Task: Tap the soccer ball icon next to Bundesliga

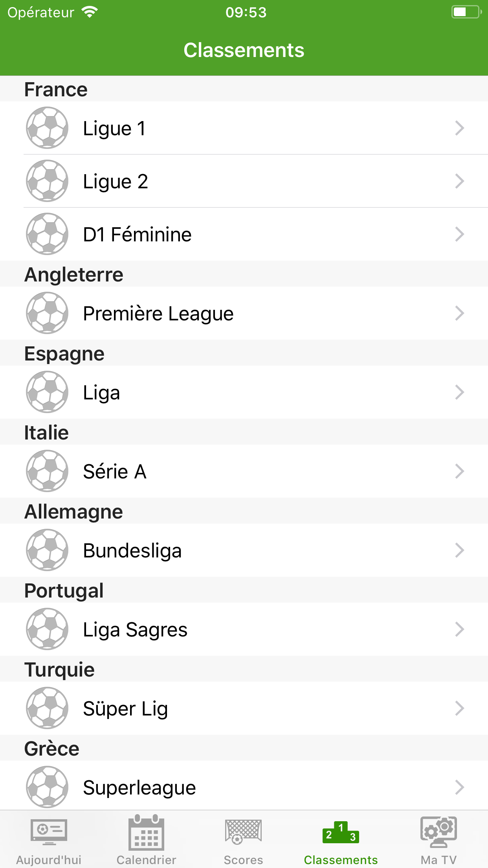Action: click(47, 550)
